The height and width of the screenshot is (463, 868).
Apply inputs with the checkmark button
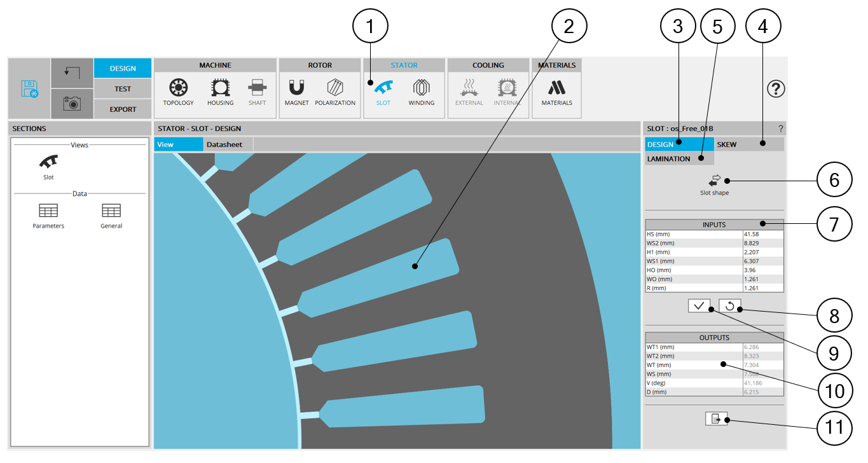(x=699, y=306)
